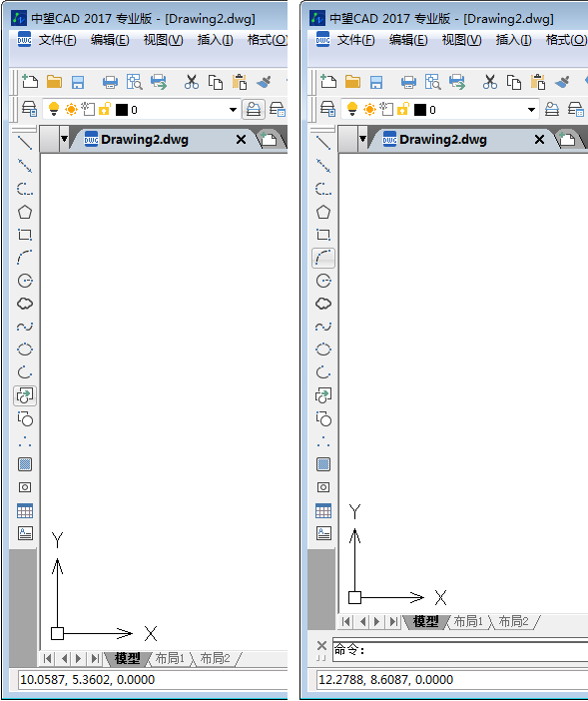
Task: Select the highlighted Arc tool in right window
Action: coord(323,258)
